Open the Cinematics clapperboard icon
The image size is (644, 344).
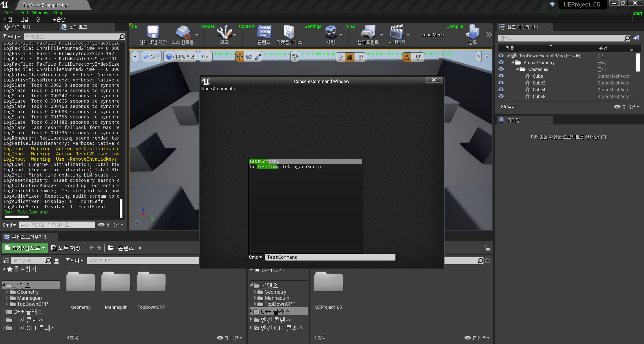click(396, 32)
